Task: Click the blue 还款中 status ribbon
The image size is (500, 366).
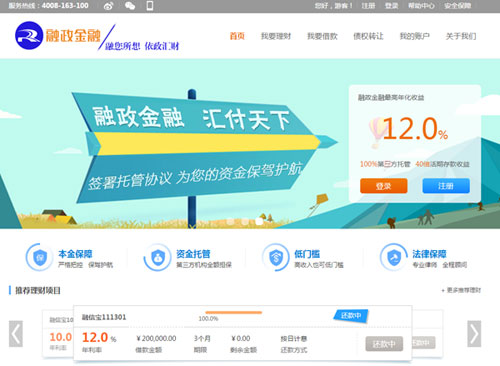Action: tap(351, 315)
